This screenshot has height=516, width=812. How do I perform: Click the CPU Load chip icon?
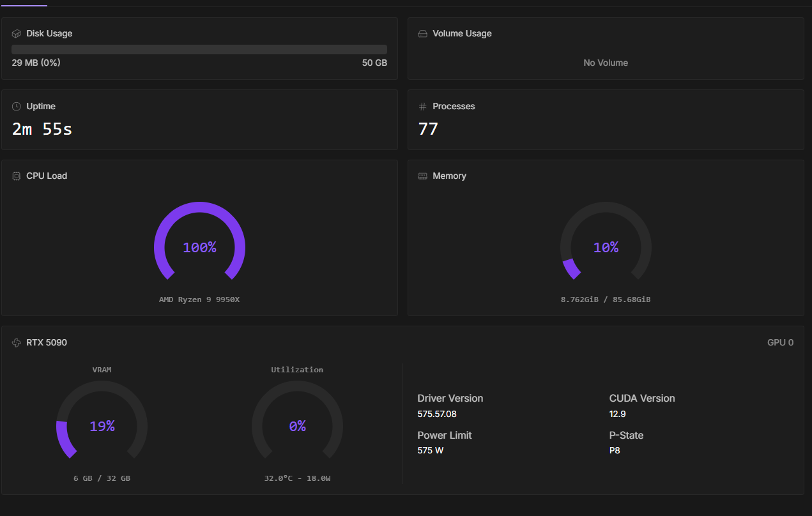(17, 176)
